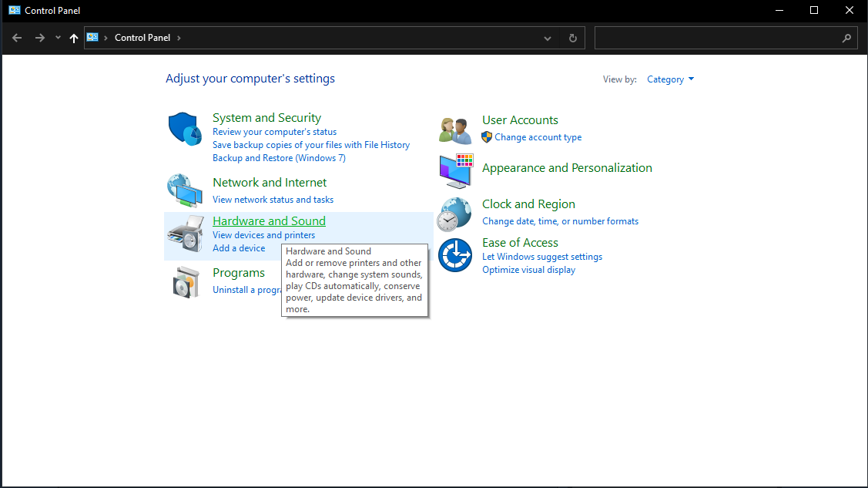The width and height of the screenshot is (868, 488).
Task: Open the recent locations dropdown arrow
Action: (x=58, y=38)
